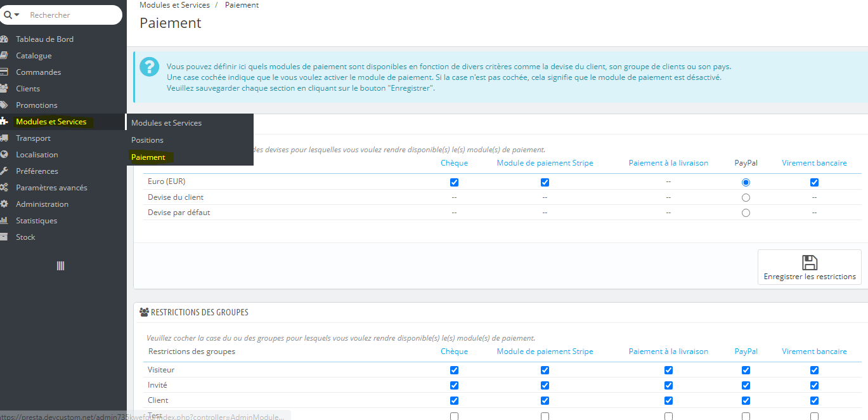The height and width of the screenshot is (420, 868).
Task: Click the Promotions tag icon
Action: pos(4,105)
